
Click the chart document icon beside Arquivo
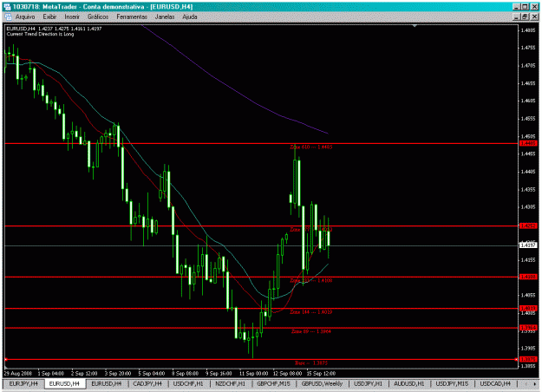click(x=8, y=16)
